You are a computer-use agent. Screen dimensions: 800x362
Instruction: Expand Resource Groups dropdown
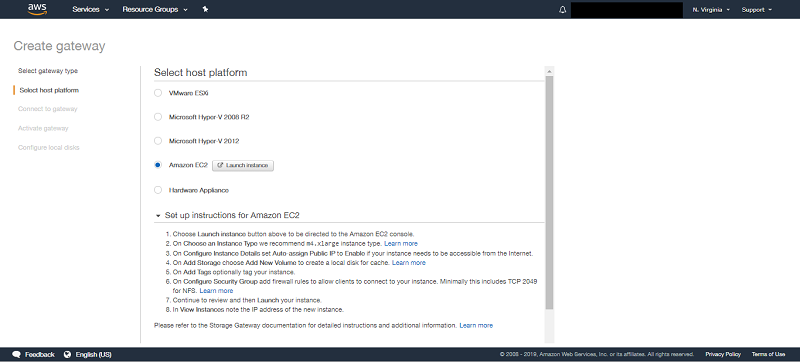pyautogui.click(x=155, y=10)
